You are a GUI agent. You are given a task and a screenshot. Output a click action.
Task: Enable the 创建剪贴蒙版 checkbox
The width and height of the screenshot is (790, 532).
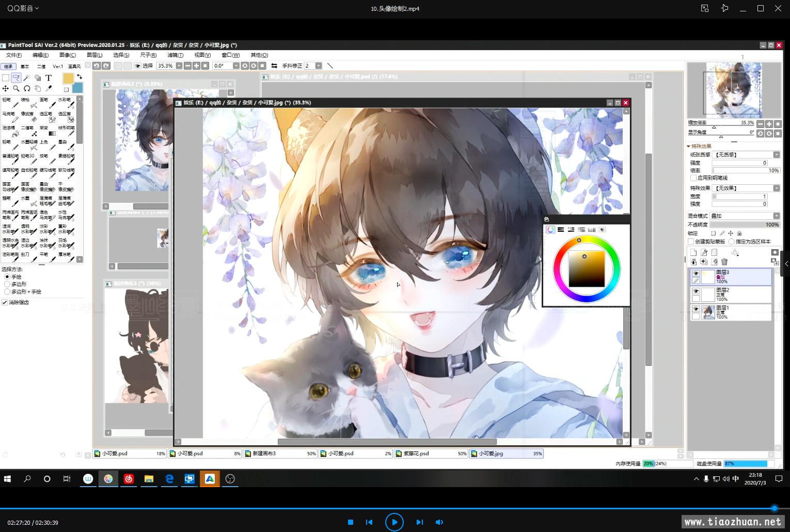691,241
